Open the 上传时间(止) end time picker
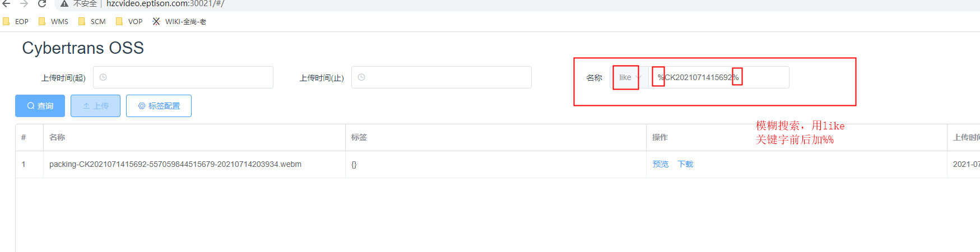This screenshot has width=980, height=252. pyautogui.click(x=442, y=77)
